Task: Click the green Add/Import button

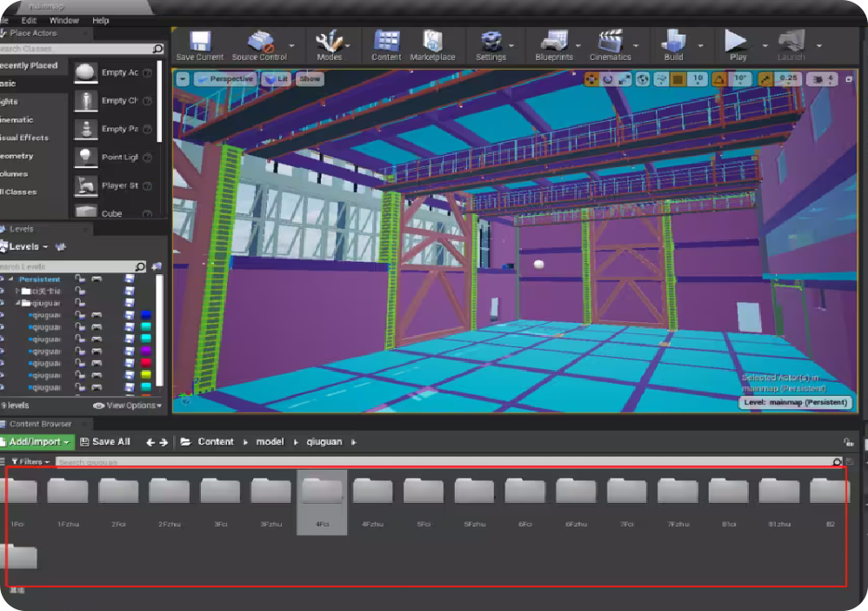Action: point(37,442)
